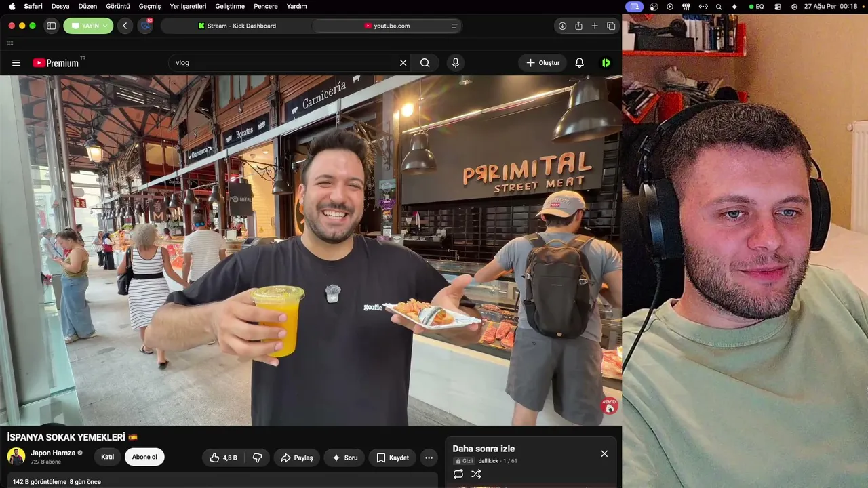Image resolution: width=868 pixels, height=488 pixels.
Task: Open the menu bar mixer sliders icon
Action: pos(686,6)
